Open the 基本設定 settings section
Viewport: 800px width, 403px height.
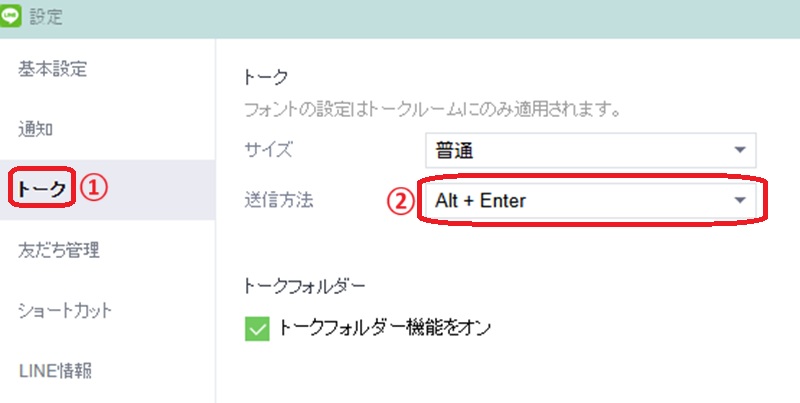tap(53, 69)
